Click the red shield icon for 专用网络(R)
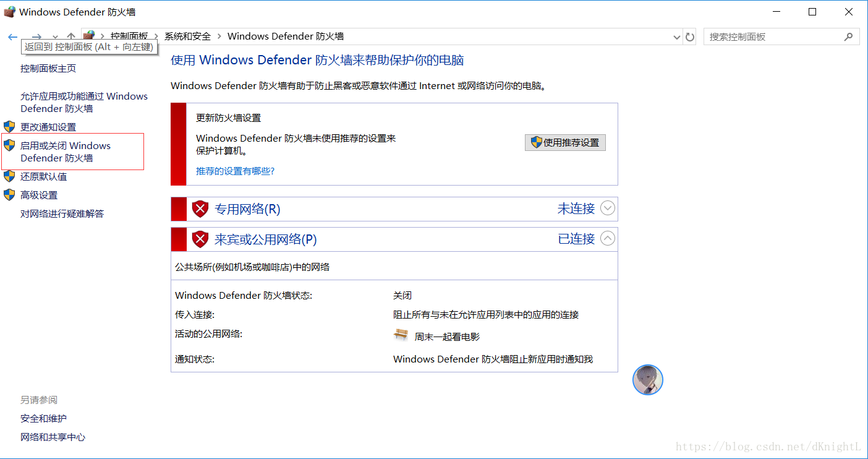This screenshot has width=868, height=459. tap(200, 209)
